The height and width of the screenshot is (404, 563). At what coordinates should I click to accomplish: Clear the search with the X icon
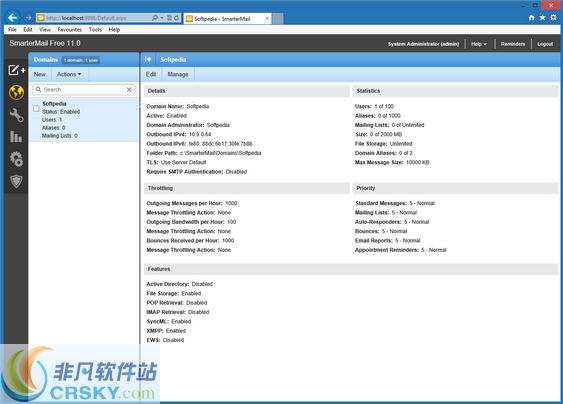point(129,89)
